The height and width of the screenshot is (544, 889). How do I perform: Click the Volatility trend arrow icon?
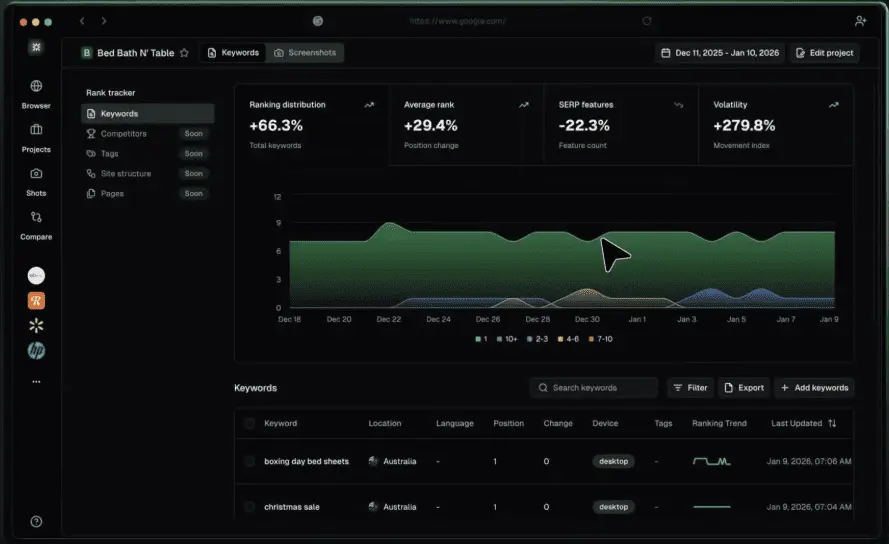click(833, 105)
